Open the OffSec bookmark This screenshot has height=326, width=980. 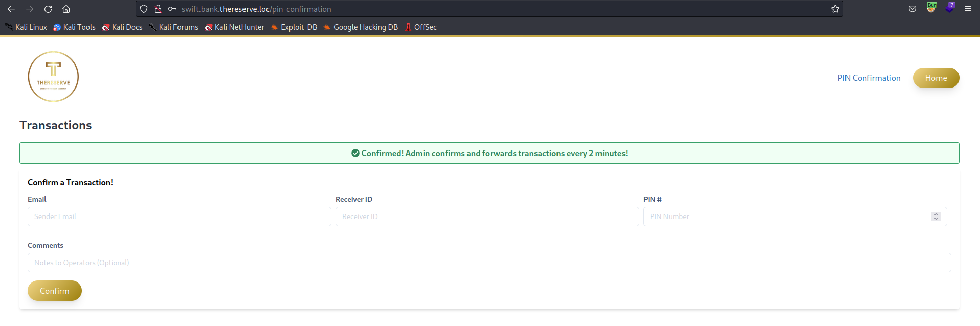point(421,27)
